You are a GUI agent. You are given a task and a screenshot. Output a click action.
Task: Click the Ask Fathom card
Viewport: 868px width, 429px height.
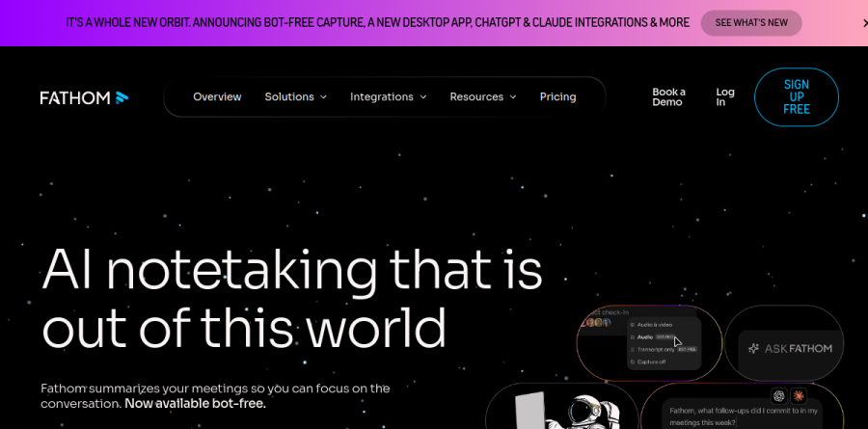click(784, 343)
